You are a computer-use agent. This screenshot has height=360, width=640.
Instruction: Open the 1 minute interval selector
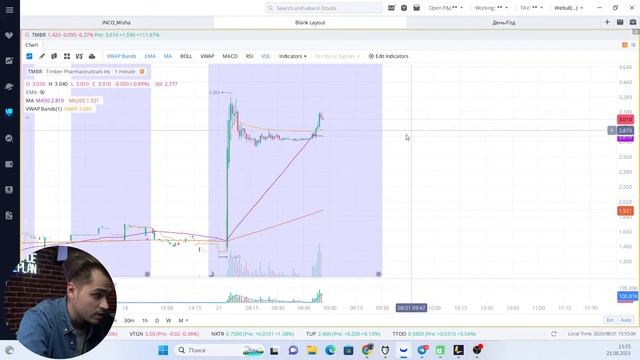pos(124,71)
